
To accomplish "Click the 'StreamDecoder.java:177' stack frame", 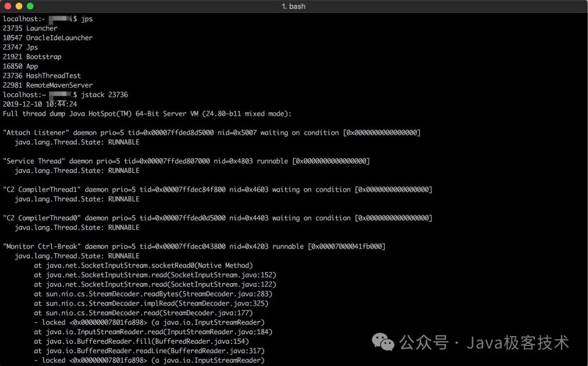I will [143, 313].
